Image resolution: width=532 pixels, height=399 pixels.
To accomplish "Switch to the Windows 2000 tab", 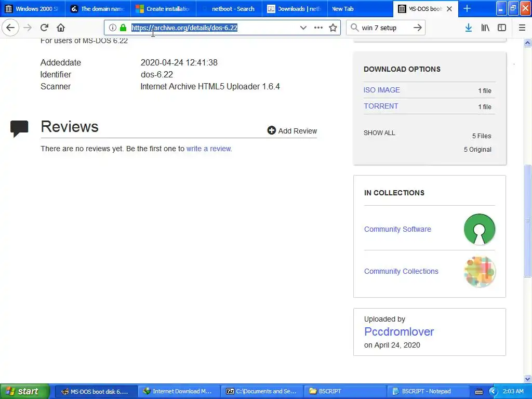I will coord(33,9).
